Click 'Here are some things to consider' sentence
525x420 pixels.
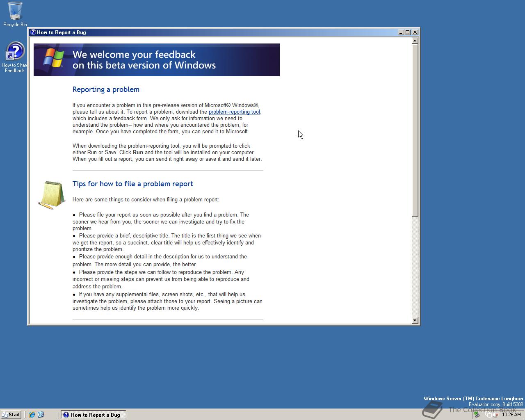146,200
